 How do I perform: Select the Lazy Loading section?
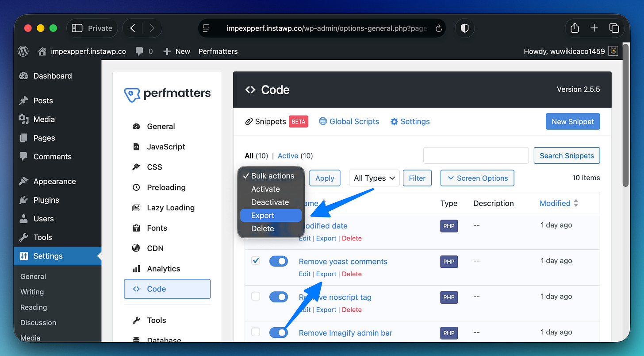point(170,208)
